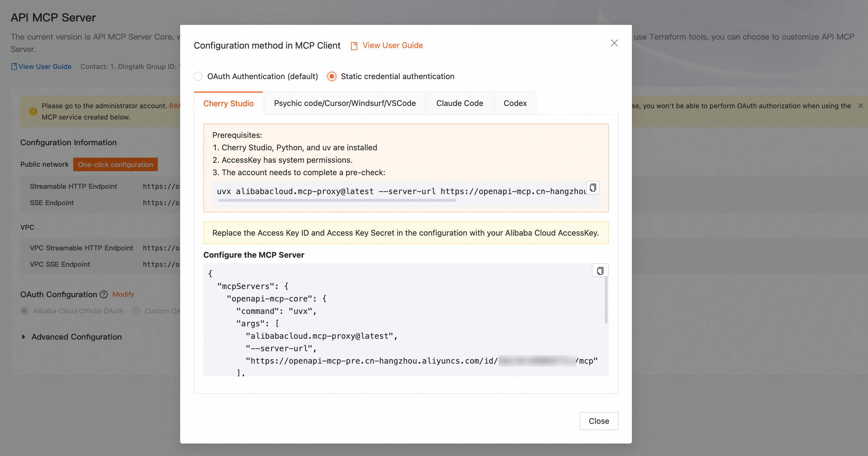Click the "alibabacloud.mcp-proxy@latest" argument line
Viewport: 868px width, 456px height.
point(322,336)
